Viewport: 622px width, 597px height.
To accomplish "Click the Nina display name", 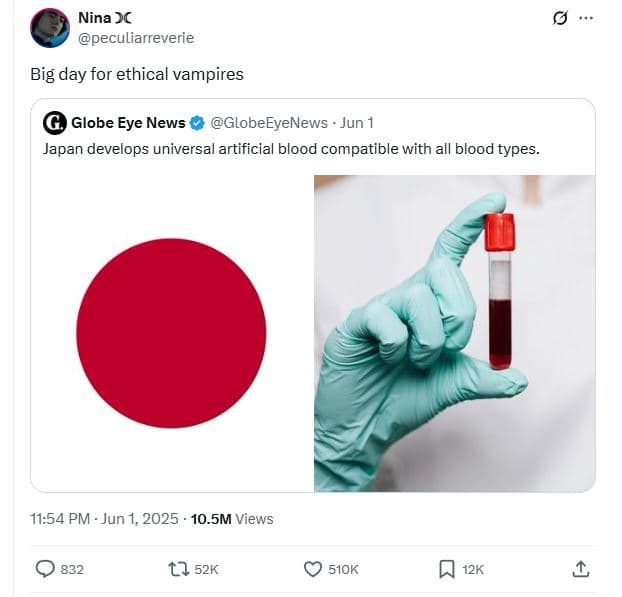I will point(94,18).
